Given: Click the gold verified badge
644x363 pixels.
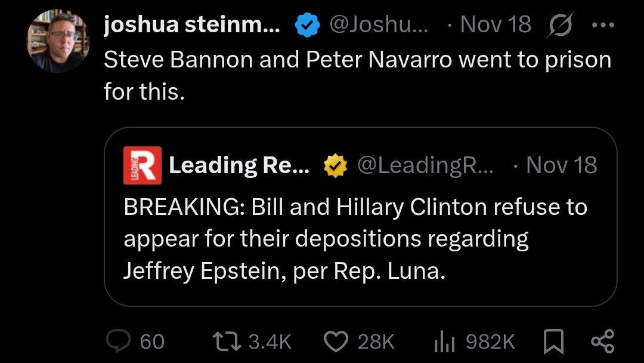Looking at the screenshot, I should pos(335,166).
